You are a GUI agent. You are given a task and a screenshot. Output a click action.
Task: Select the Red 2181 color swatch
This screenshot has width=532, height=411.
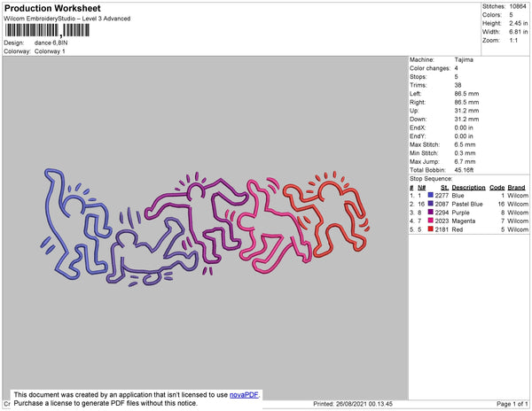click(x=431, y=229)
